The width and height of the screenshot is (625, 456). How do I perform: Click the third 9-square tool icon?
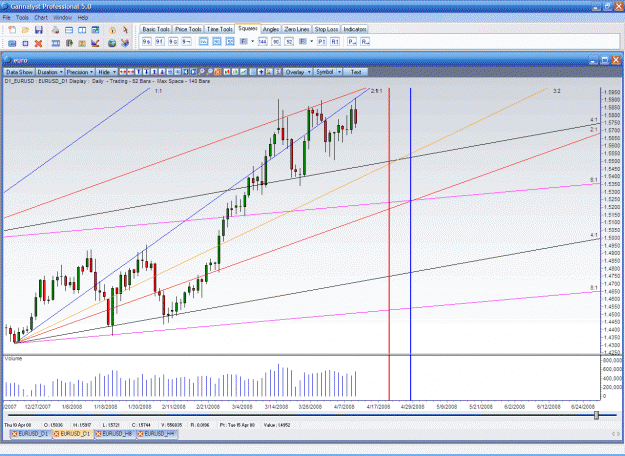pyautogui.click(x=173, y=41)
